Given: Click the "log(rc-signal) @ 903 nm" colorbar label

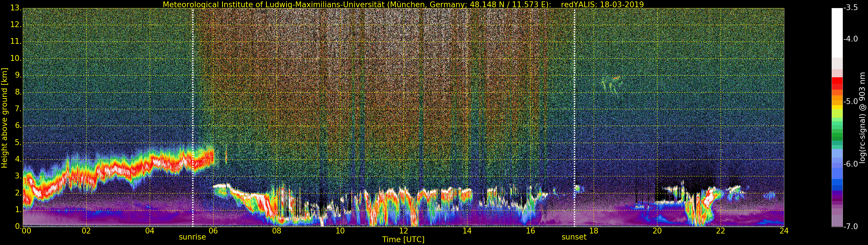Looking at the screenshot, I should [862, 118].
